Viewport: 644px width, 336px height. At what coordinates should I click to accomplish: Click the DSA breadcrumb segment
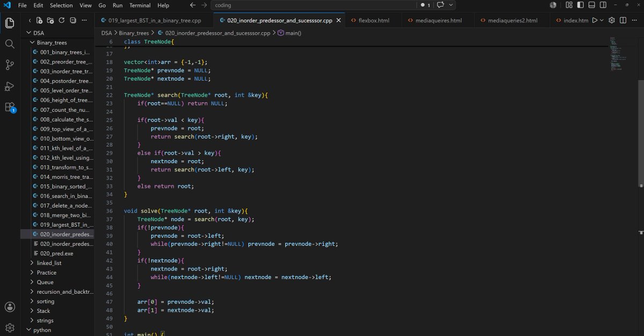coord(106,33)
